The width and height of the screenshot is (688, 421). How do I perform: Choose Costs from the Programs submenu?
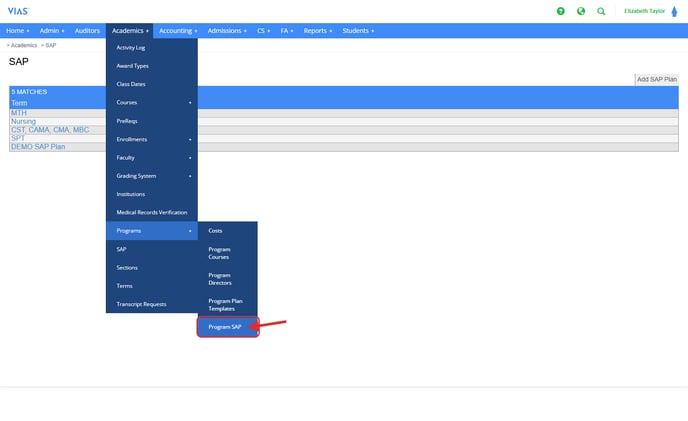215,231
